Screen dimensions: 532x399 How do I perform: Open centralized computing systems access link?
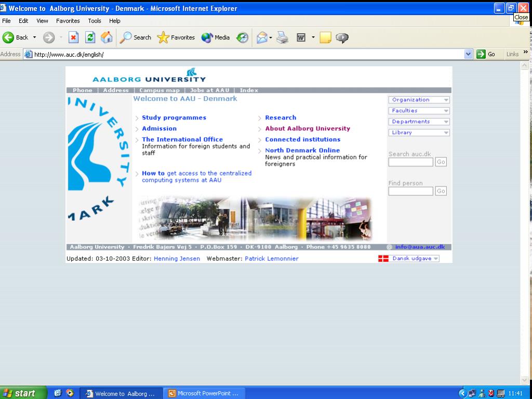pos(197,177)
